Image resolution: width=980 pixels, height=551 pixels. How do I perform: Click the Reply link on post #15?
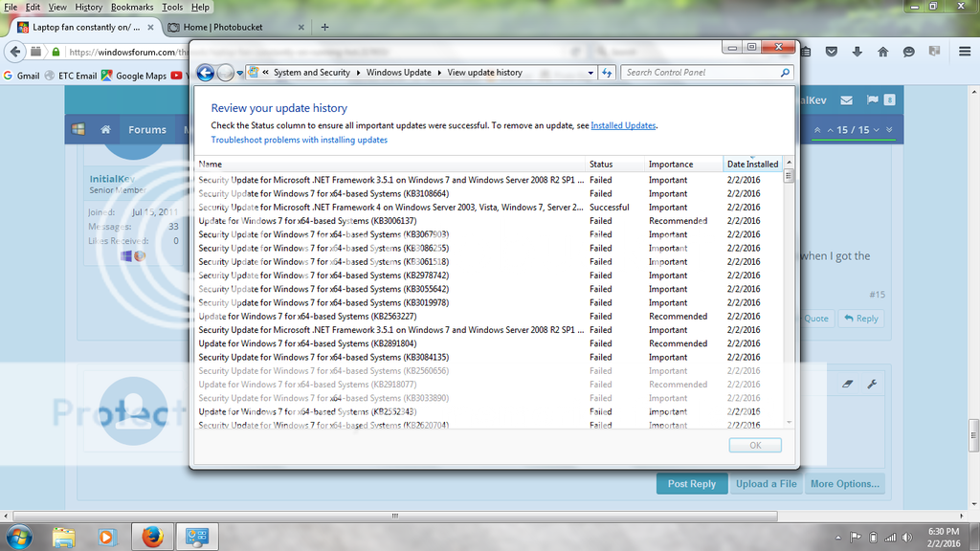tap(860, 319)
